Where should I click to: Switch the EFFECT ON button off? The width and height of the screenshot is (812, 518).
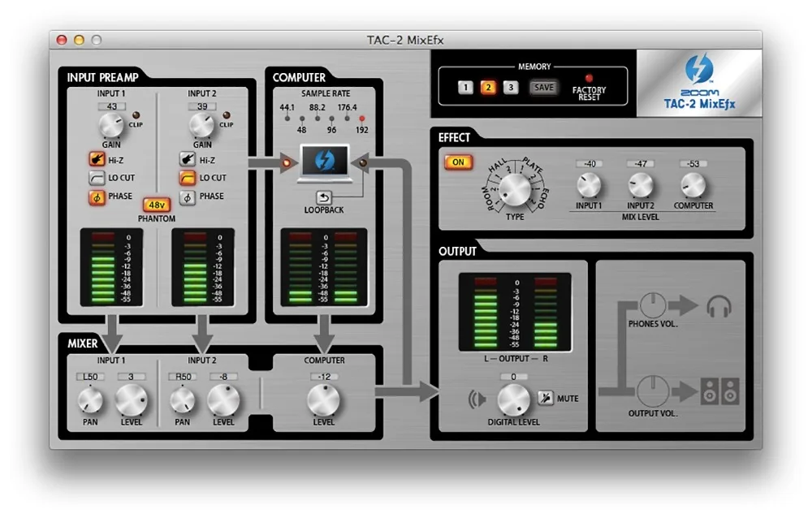pyautogui.click(x=458, y=162)
